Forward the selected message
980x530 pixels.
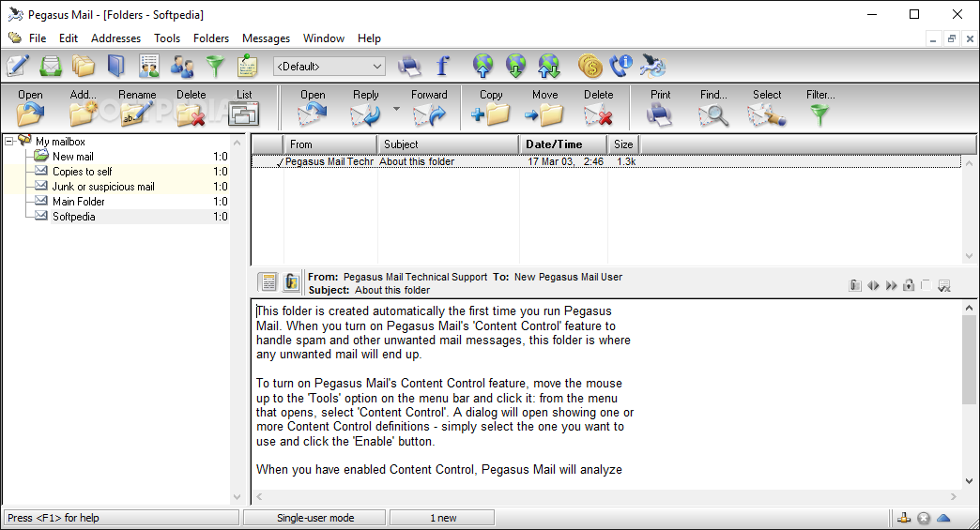pos(429,107)
